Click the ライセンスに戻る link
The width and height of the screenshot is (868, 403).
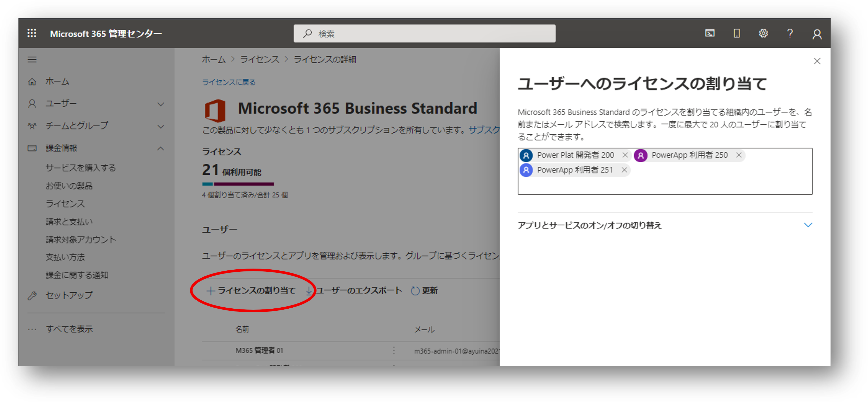(229, 82)
